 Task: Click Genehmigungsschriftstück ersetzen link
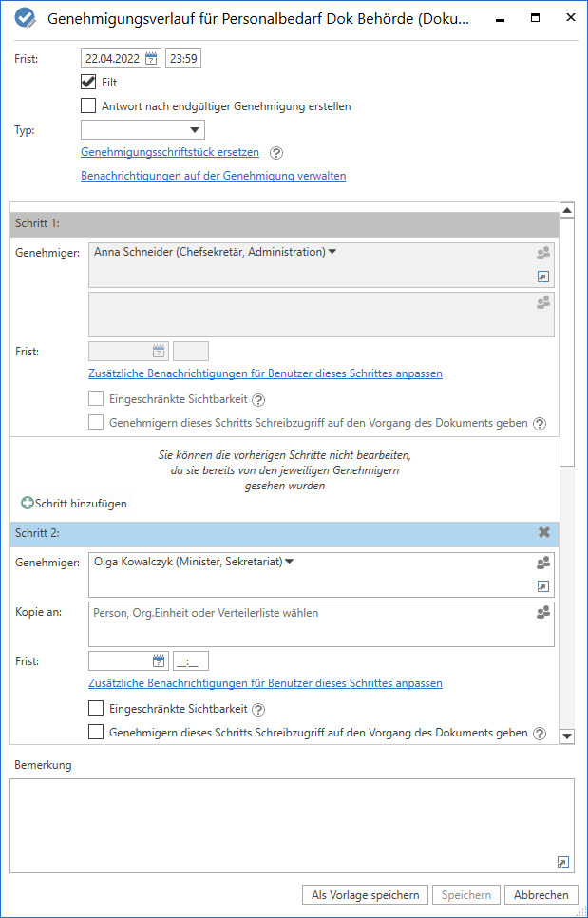point(170,152)
